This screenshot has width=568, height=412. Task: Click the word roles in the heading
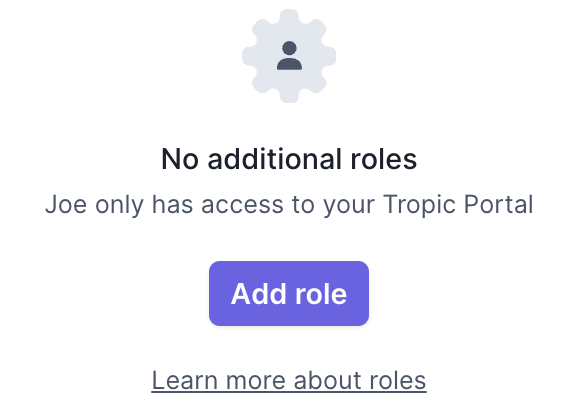(x=384, y=159)
